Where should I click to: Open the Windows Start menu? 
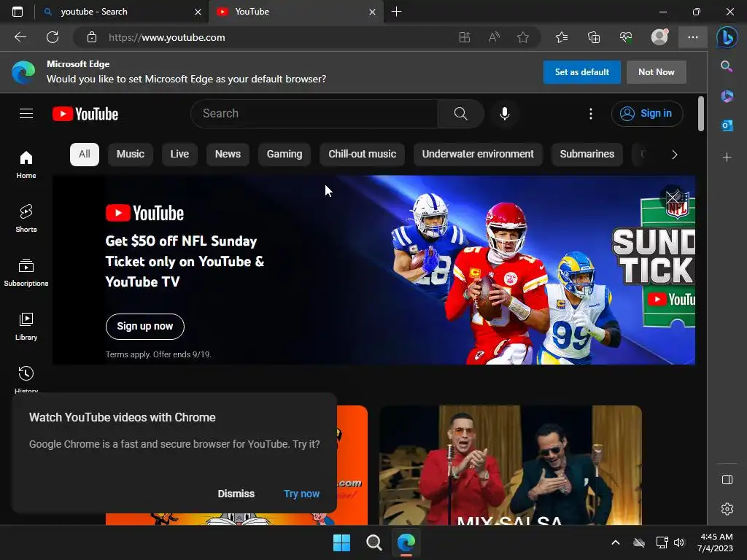pos(341,542)
